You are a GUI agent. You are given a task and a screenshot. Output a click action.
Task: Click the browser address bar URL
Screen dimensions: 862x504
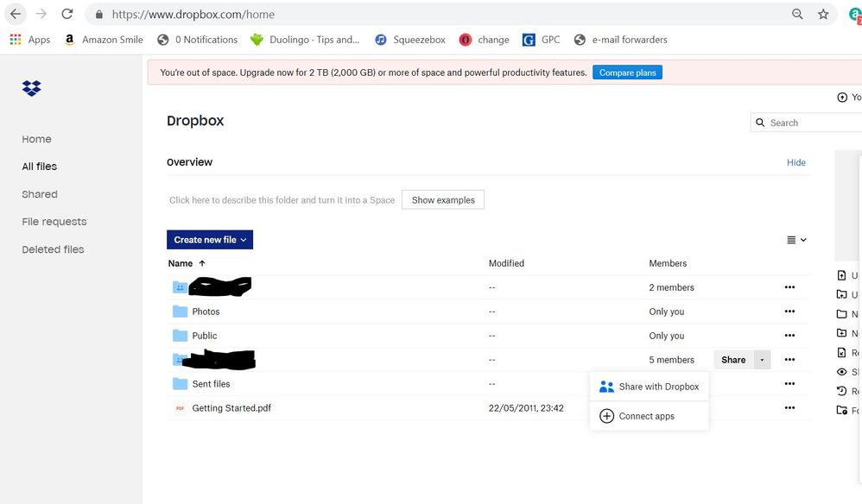coord(193,15)
